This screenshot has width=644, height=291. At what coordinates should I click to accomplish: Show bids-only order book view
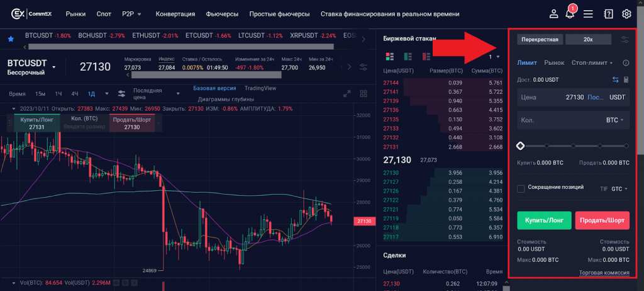pos(408,57)
